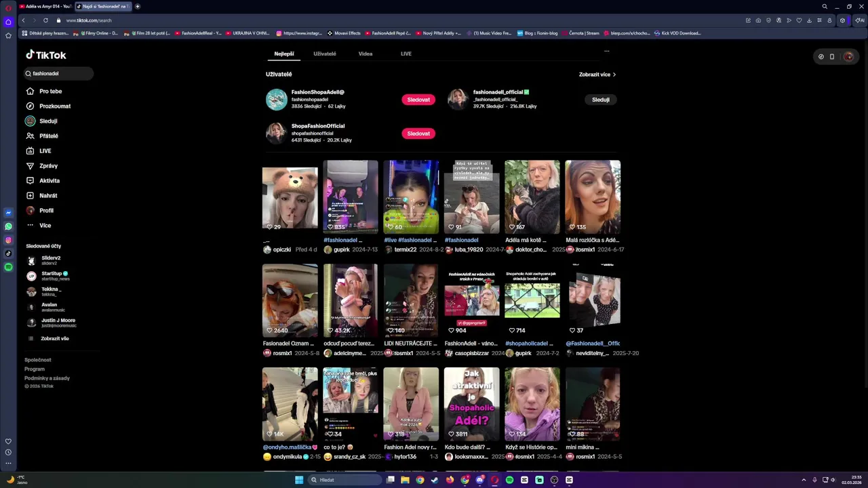Open Opera sidebar Messenger icon
The image size is (868, 488).
click(8, 213)
